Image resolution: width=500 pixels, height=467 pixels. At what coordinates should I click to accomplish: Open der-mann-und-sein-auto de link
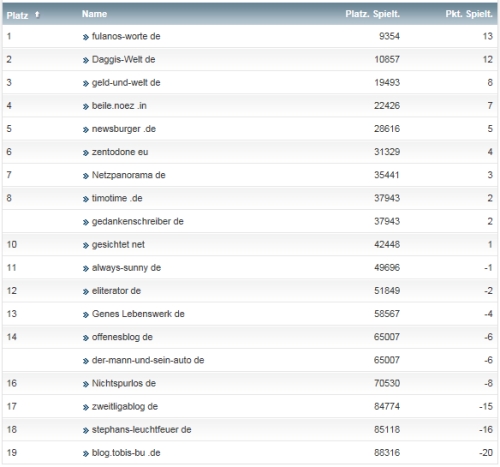148,360
